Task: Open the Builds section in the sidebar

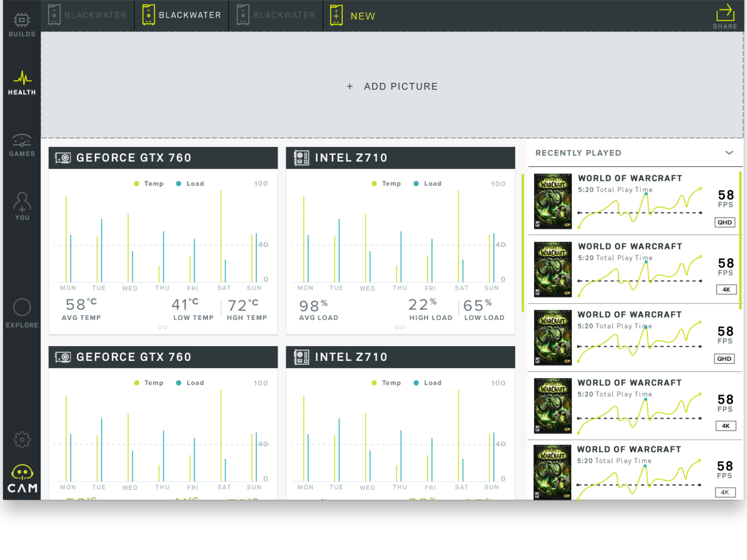Action: pyautogui.click(x=22, y=25)
